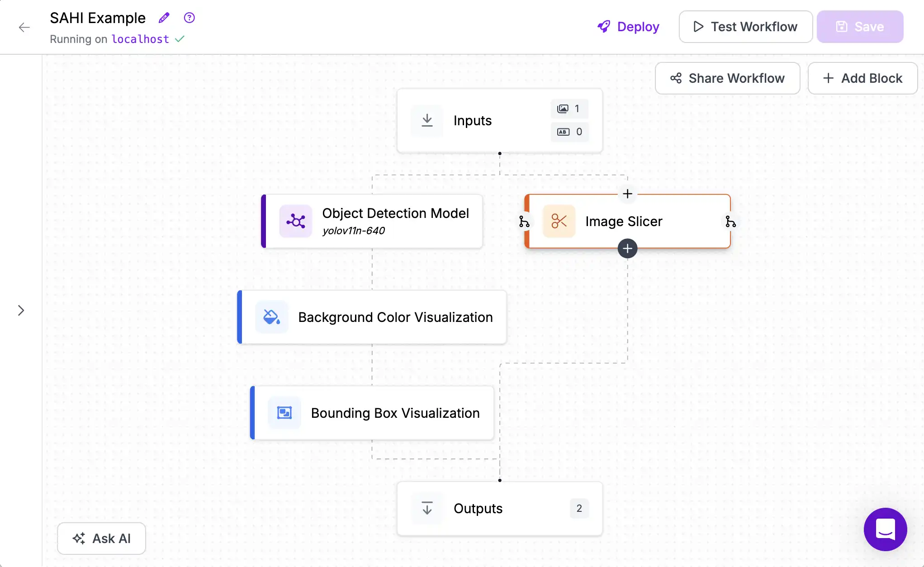This screenshot has width=924, height=567.
Task: Click the Share Workflow button
Action: 727,78
